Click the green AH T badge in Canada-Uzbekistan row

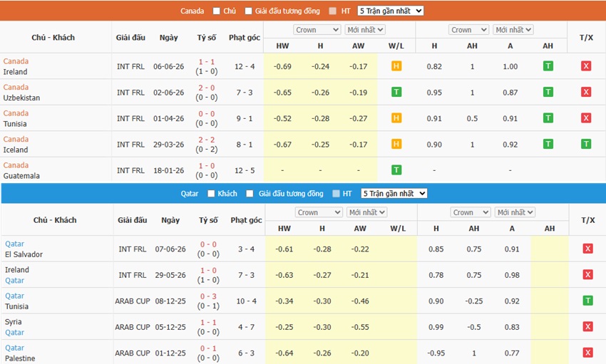coord(548,92)
